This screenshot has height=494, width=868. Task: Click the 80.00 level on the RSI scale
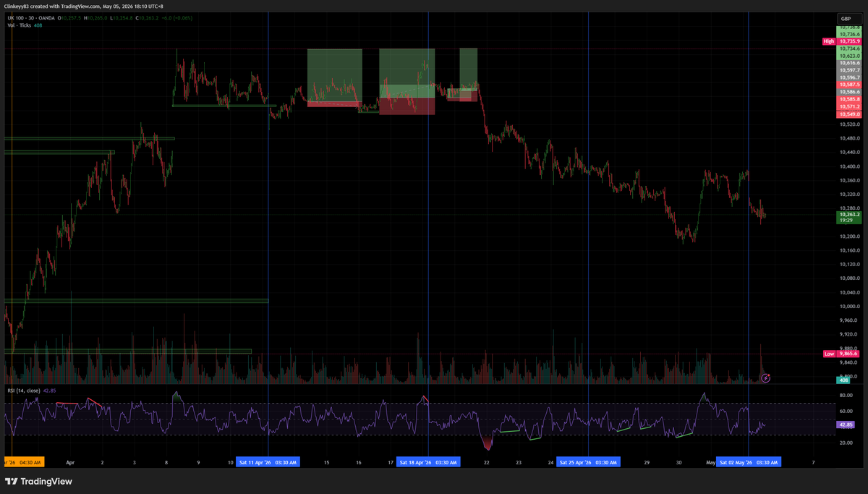846,396
